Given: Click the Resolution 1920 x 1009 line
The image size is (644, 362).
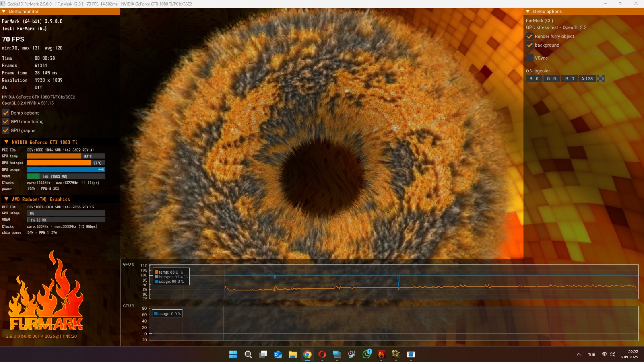Looking at the screenshot, I should pyautogui.click(x=32, y=80).
